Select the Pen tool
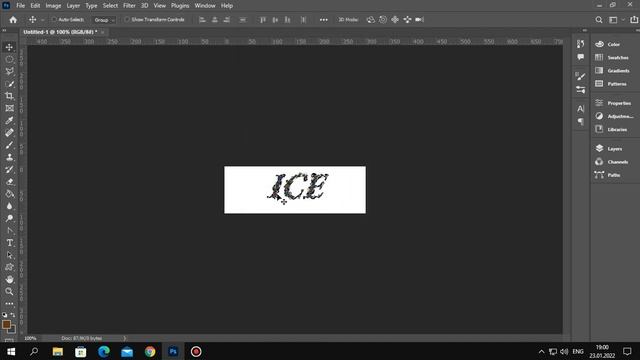Image resolution: width=640 pixels, height=360 pixels. tap(9, 231)
